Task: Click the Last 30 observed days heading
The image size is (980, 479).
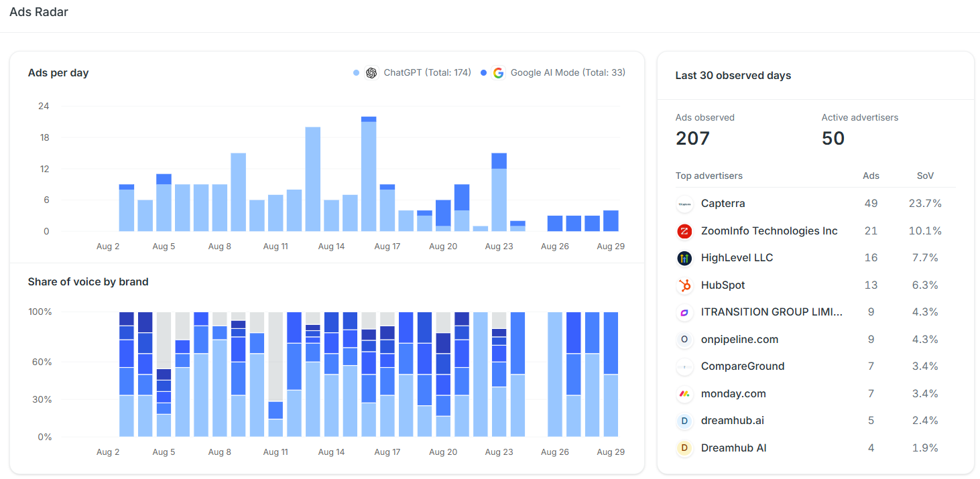Action: point(733,76)
